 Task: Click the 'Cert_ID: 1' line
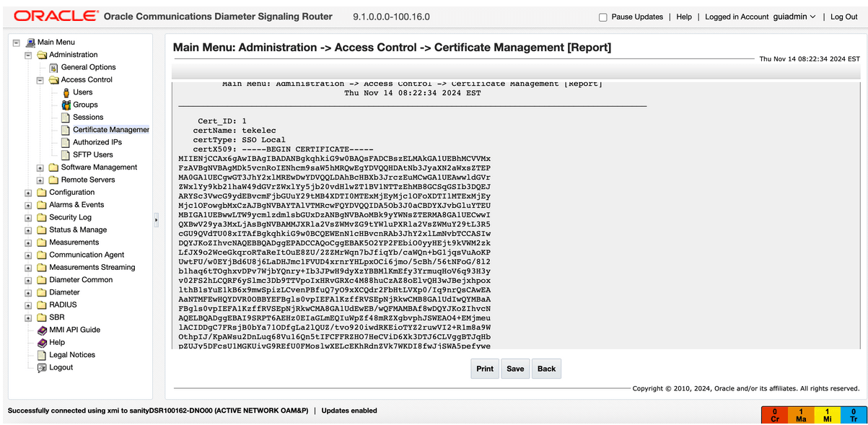pyautogui.click(x=222, y=121)
